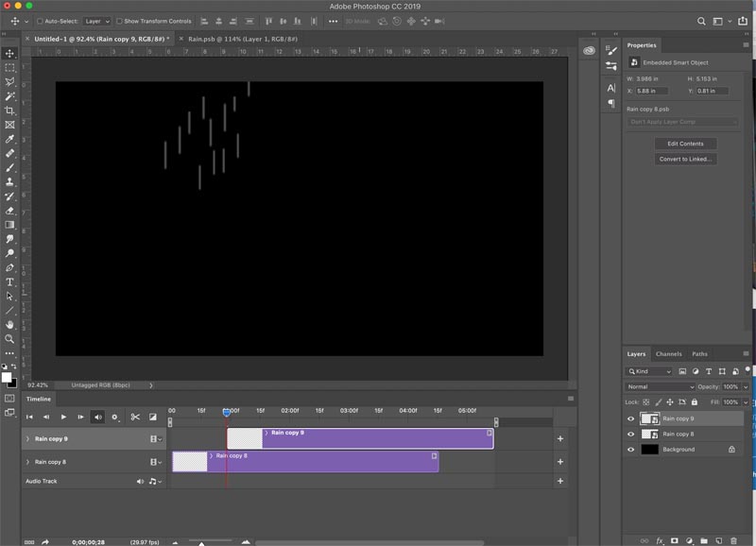The image size is (756, 546).
Task: Click the Edit Contents button
Action: [x=685, y=144]
